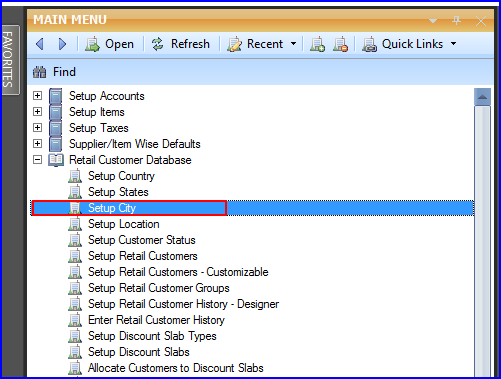Image resolution: width=501 pixels, height=379 pixels.
Task: Select Setup City
Action: pos(112,208)
